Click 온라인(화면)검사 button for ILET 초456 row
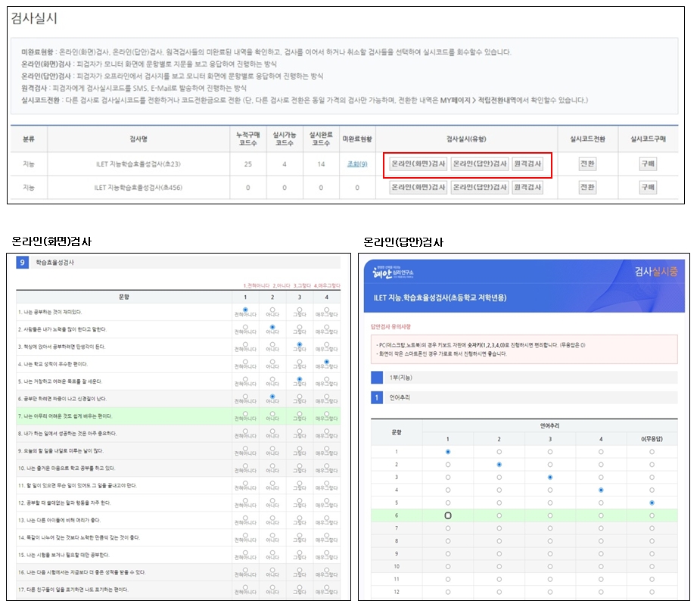Image resolution: width=700 pixels, height=607 pixels. 418,187
